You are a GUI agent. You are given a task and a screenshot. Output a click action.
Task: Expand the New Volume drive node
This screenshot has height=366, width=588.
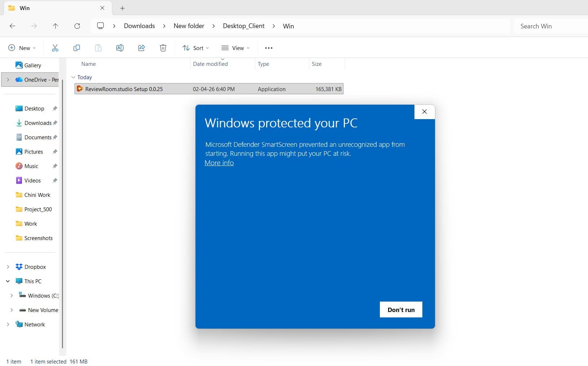tap(12, 310)
